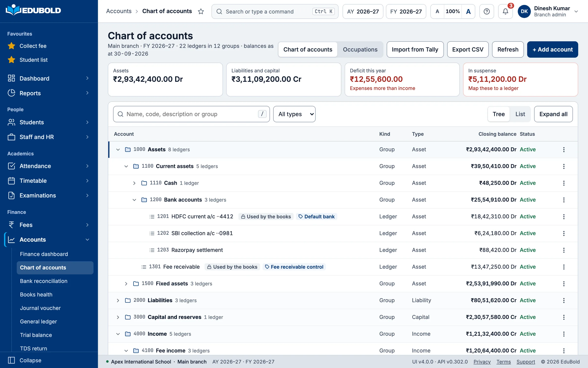Click the Collapse sidebar icon
The height and width of the screenshot is (368, 588).
click(11, 360)
